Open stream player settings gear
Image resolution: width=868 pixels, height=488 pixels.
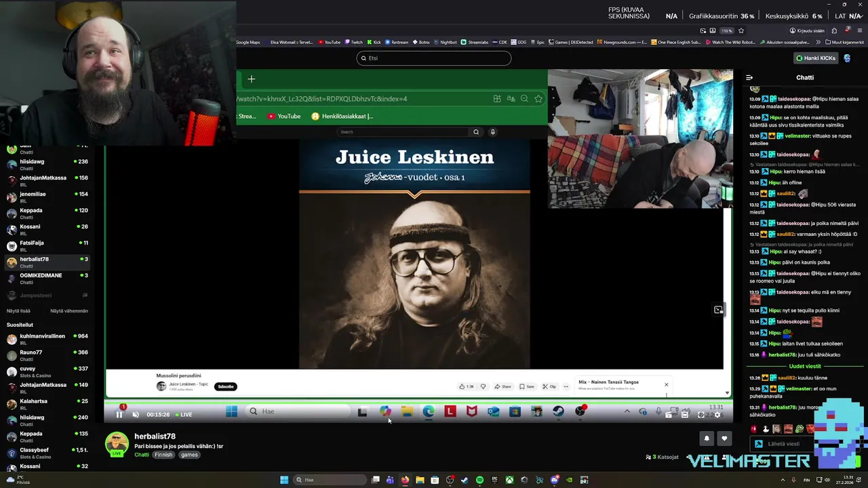coord(717,415)
